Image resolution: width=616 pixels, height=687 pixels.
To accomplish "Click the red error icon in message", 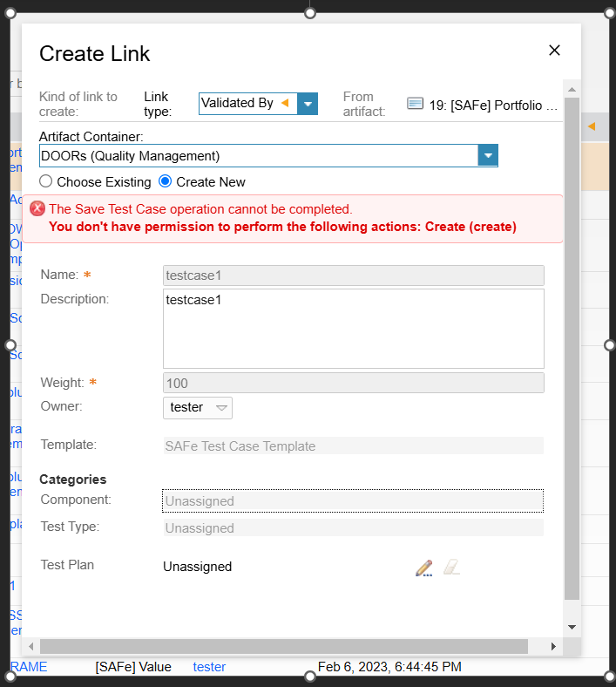I will 37,209.
